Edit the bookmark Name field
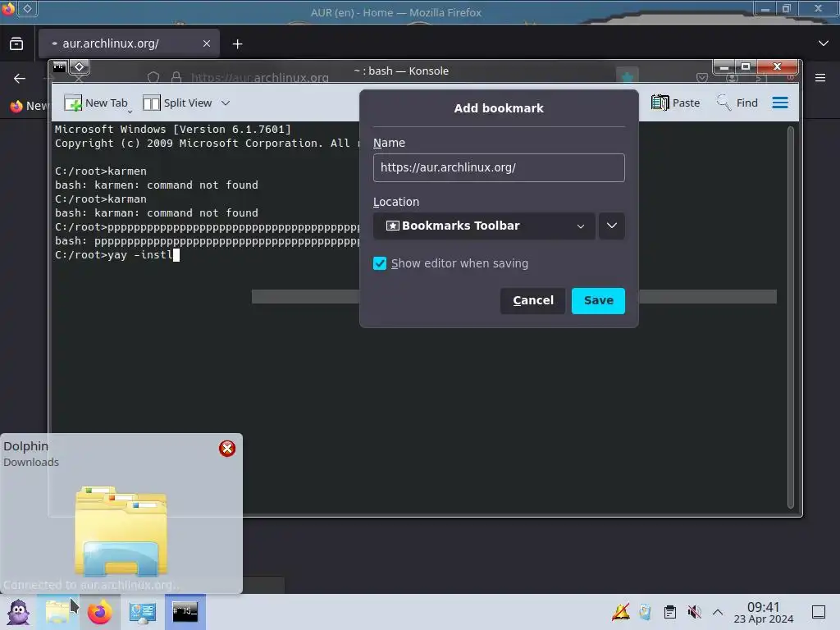Screen dimensions: 840x630 pos(499,167)
